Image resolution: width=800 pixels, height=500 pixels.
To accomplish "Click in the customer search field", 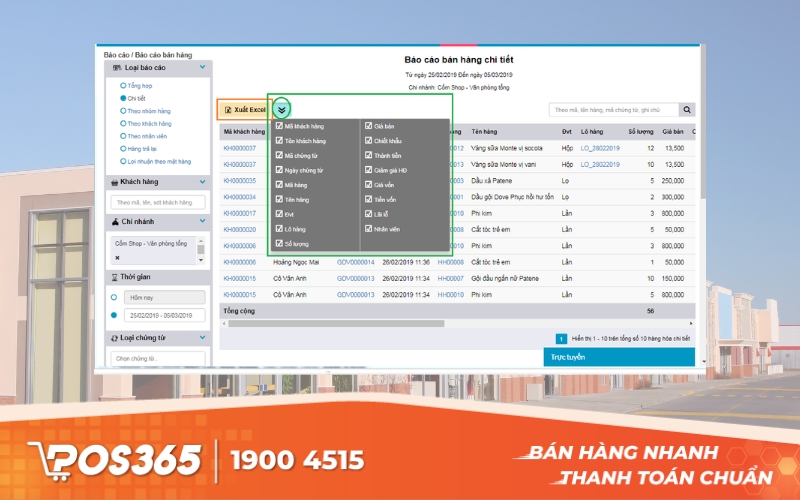I will coord(158,203).
